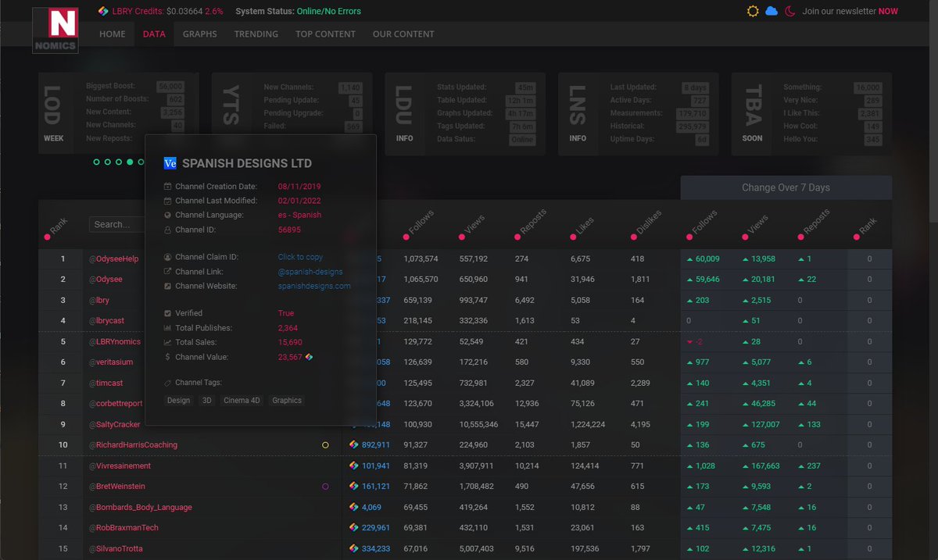Click LBC coin icon beside Channel Value 23,567

point(309,357)
